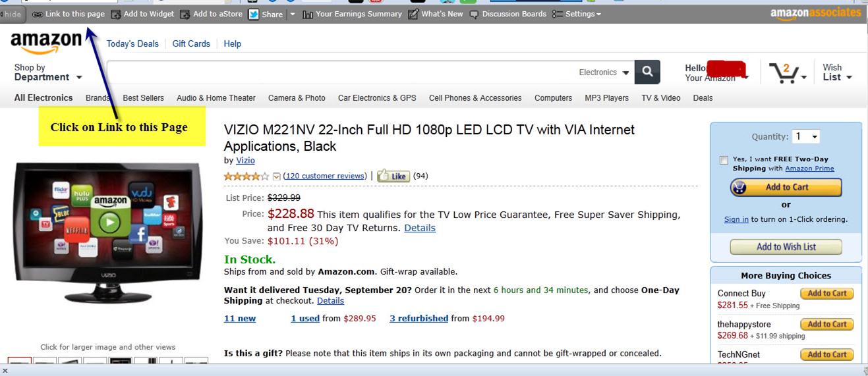The image size is (868, 376).
Task: Check the FREE Two-Day Shipping checkbox
Action: [x=724, y=160]
